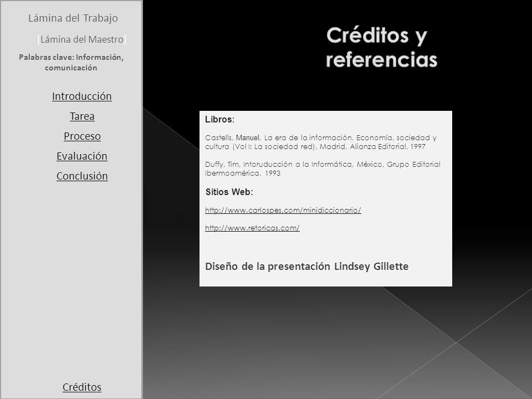Image resolution: width=532 pixels, height=399 pixels.
Task: Open the Créditos link at bottom
Action: [x=82, y=387]
